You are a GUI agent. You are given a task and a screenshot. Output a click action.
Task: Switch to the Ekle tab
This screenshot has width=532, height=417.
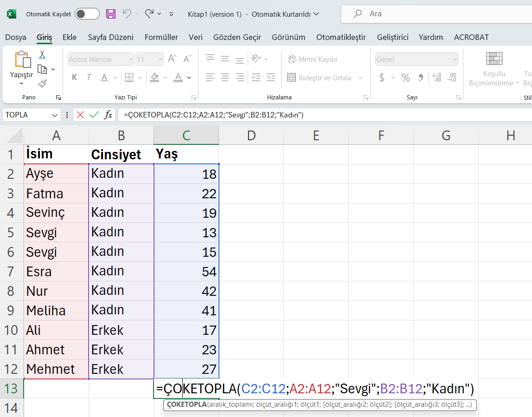click(70, 37)
